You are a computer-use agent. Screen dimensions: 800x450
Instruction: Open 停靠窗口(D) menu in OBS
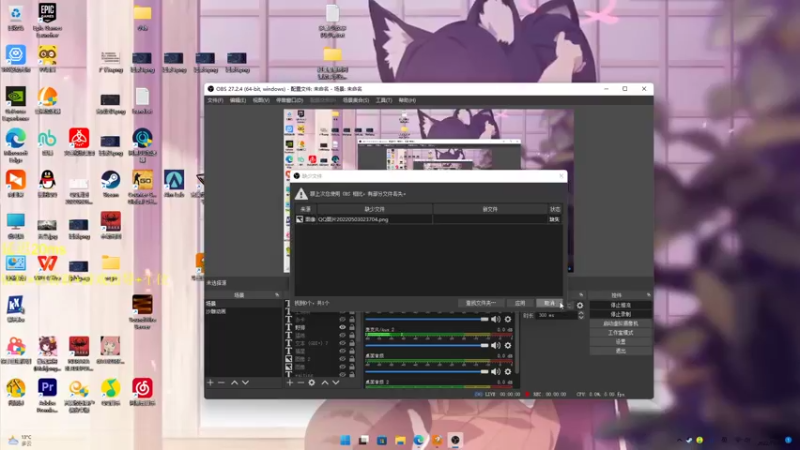coord(289,101)
